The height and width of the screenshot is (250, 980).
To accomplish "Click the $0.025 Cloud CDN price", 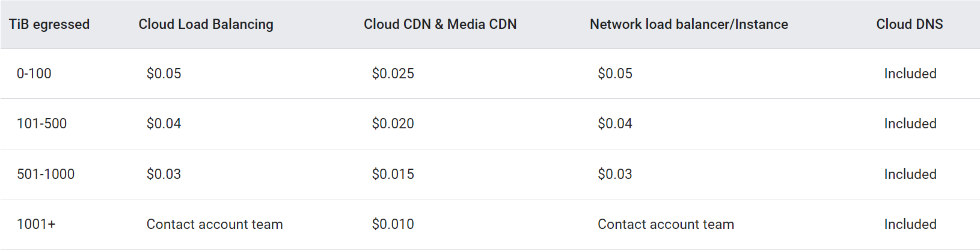I will [393, 73].
